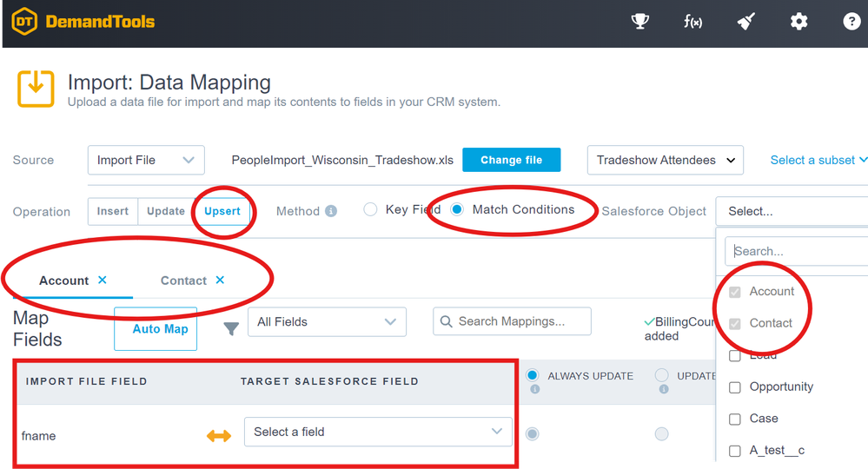Screen dimensions: 868x469
Task: Click the filter funnel icon
Action: tap(231, 329)
